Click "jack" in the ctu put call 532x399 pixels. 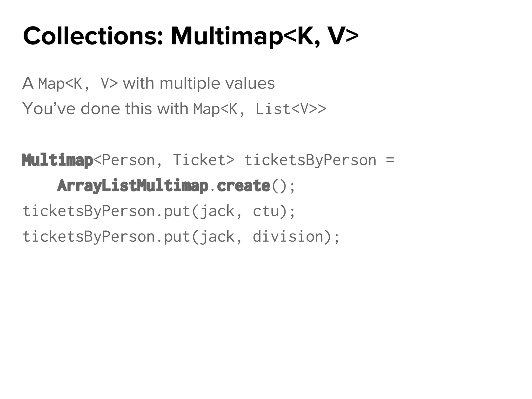click(x=217, y=211)
